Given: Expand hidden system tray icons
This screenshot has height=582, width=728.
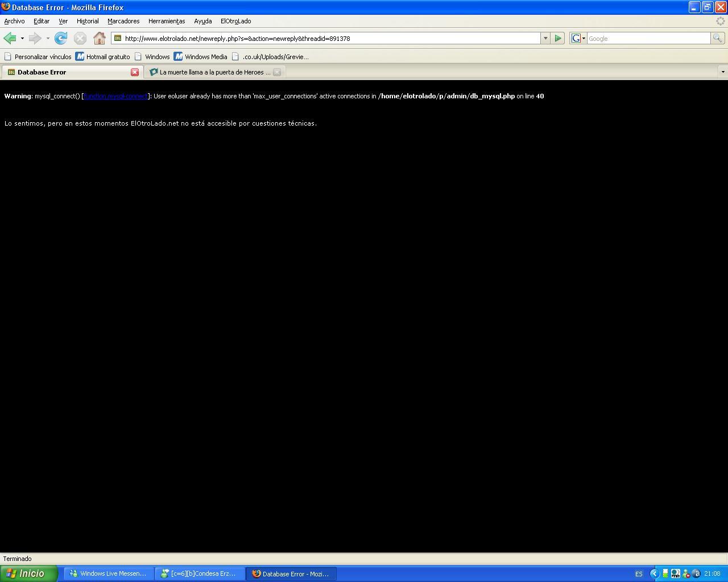Looking at the screenshot, I should pos(654,574).
